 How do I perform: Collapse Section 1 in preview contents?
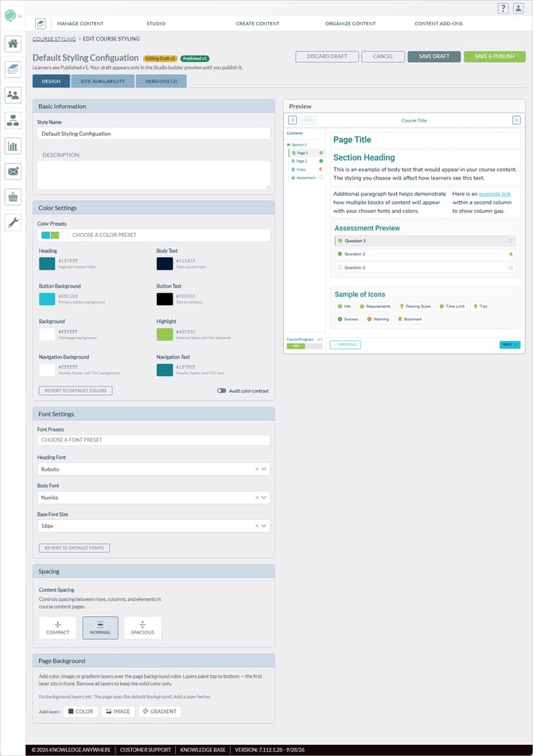(297, 145)
